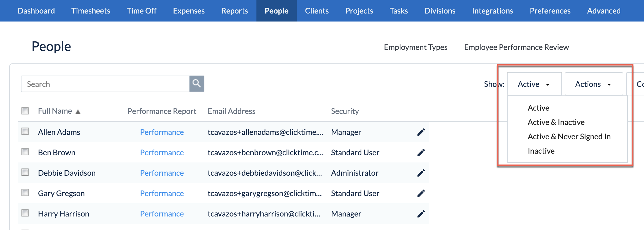
Task: Click Debbie Davidson's email address
Action: [x=265, y=173]
